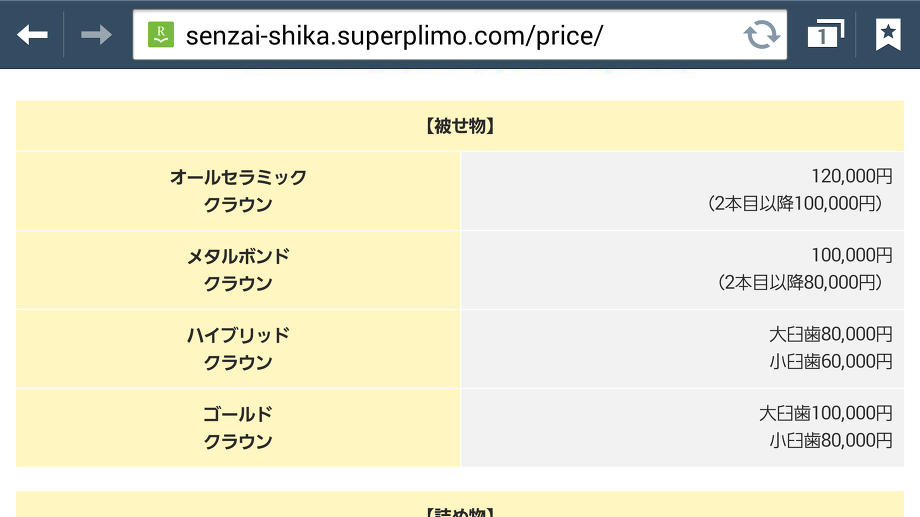Viewport: 920px width, 517px height.
Task: Tap the green site favicon in address bar
Action: click(x=161, y=35)
